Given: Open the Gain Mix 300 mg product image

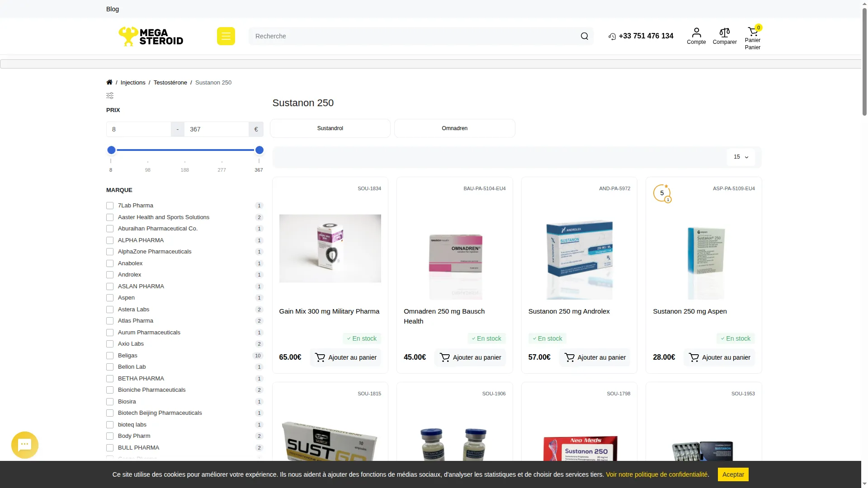Looking at the screenshot, I should coord(330,249).
